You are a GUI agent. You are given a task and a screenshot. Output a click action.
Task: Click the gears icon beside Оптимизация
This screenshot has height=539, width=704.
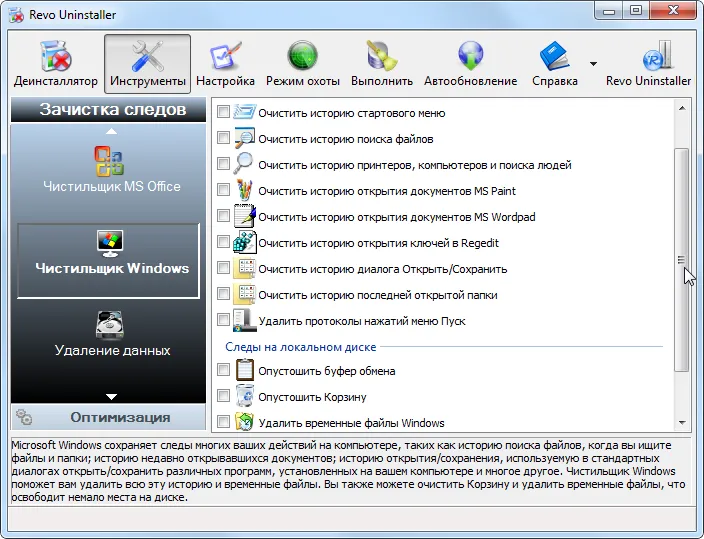pyautogui.click(x=24, y=417)
